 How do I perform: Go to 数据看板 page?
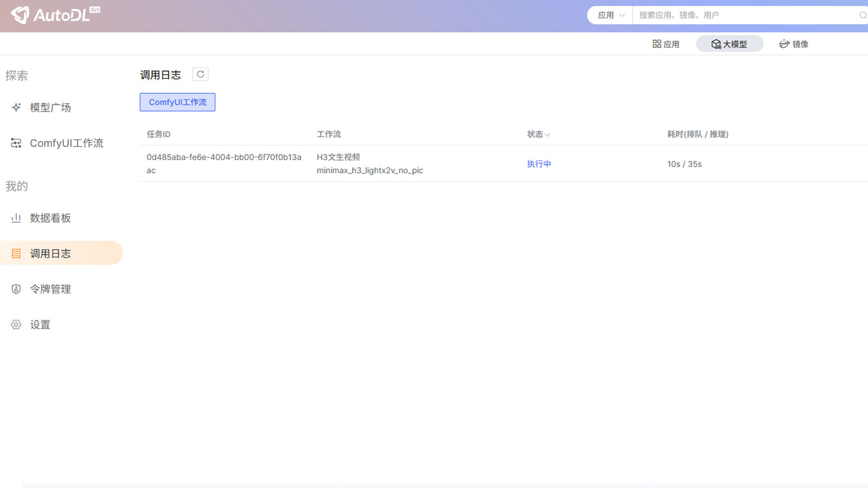(50, 218)
